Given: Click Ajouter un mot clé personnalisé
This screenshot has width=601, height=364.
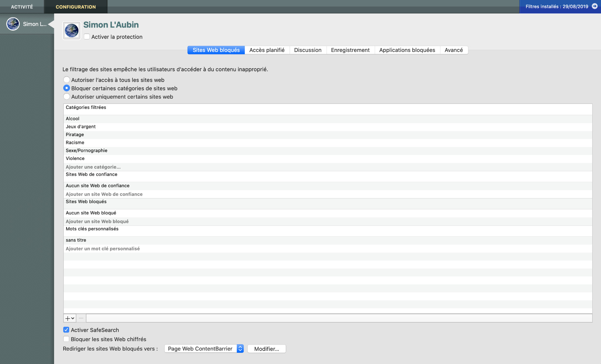Looking at the screenshot, I should click(103, 249).
